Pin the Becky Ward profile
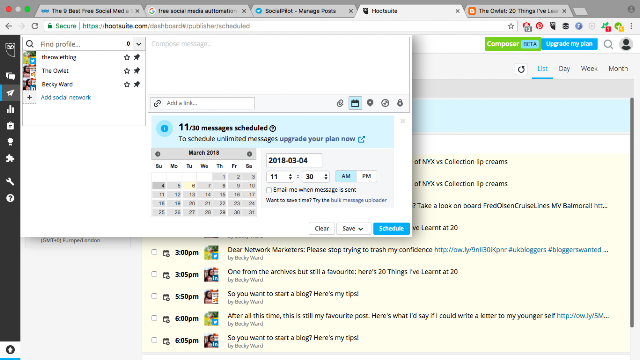The height and width of the screenshot is (360, 640). click(137, 84)
